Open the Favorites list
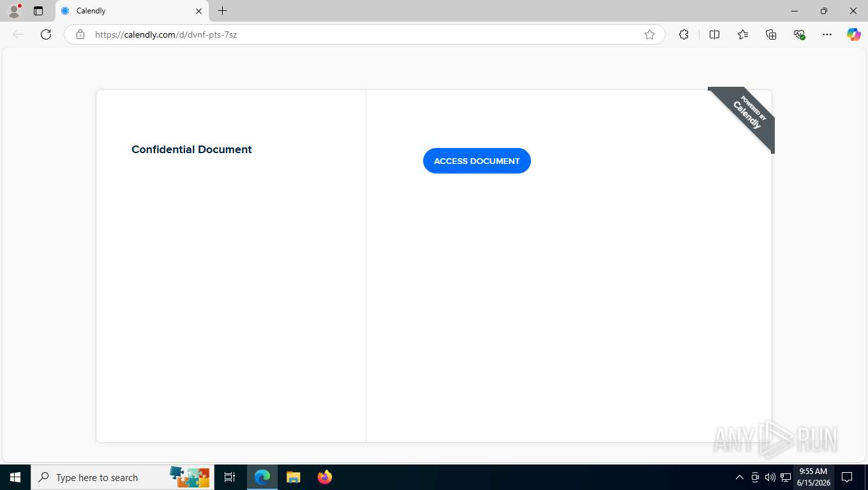 click(x=743, y=34)
